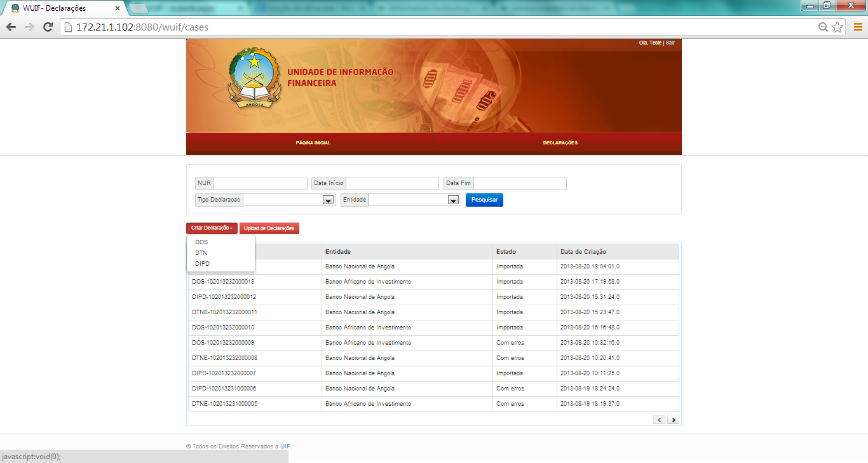
Task: Sort by the Estado column header
Action: [524, 252]
